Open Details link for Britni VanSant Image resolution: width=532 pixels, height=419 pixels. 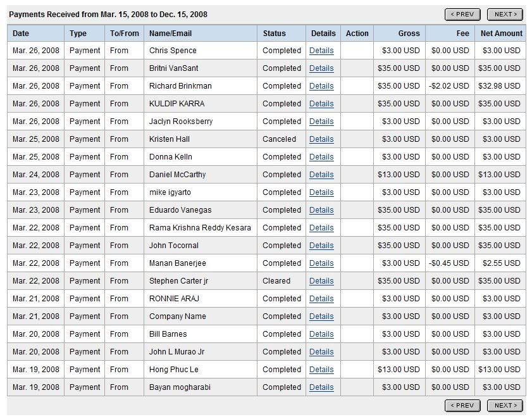pos(321,68)
